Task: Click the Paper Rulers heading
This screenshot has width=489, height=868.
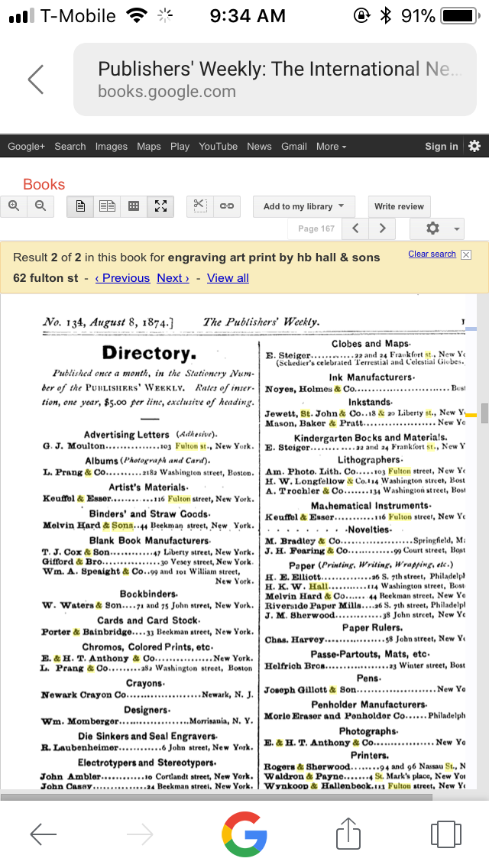Action: pyautogui.click(x=372, y=628)
